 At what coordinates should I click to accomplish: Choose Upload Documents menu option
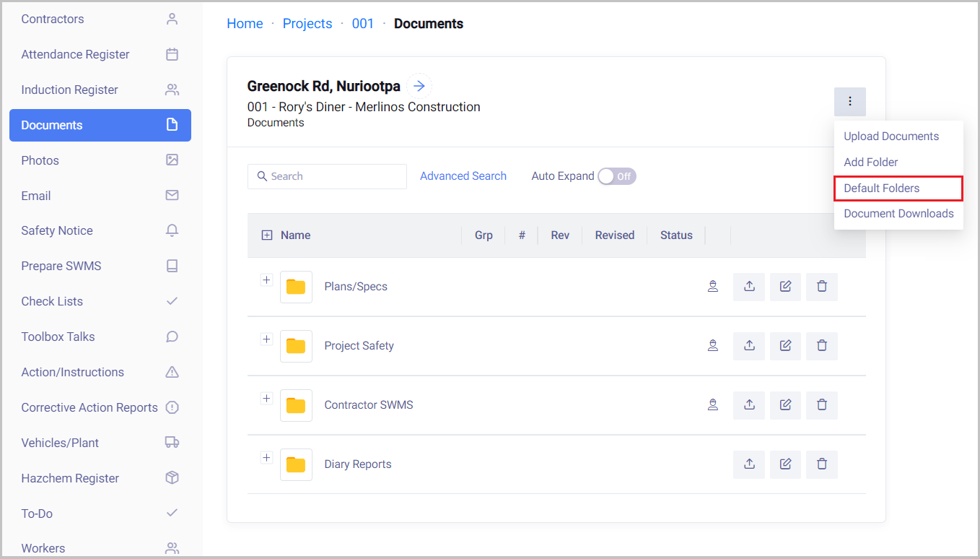coord(891,136)
